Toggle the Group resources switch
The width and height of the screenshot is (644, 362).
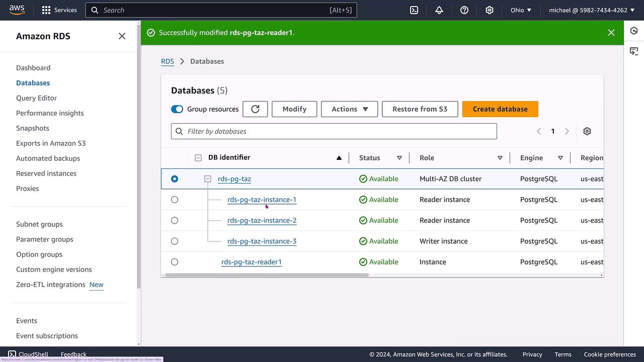[x=177, y=109]
